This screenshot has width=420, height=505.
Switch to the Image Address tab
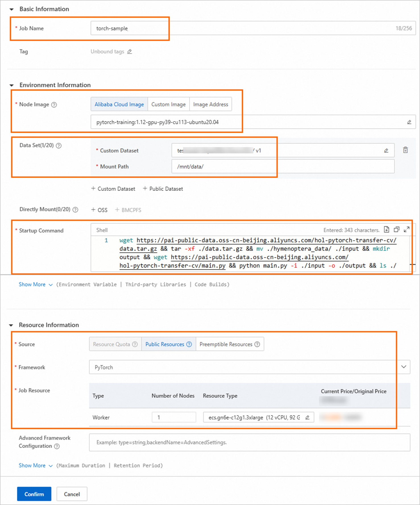(x=211, y=104)
